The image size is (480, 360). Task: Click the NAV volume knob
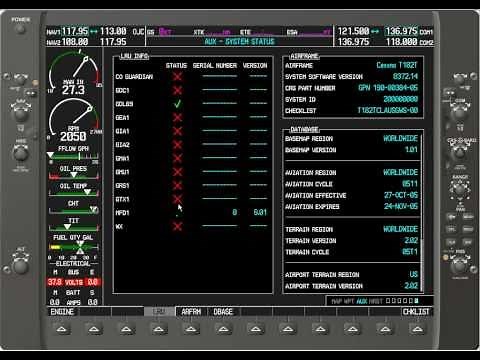coord(20,79)
